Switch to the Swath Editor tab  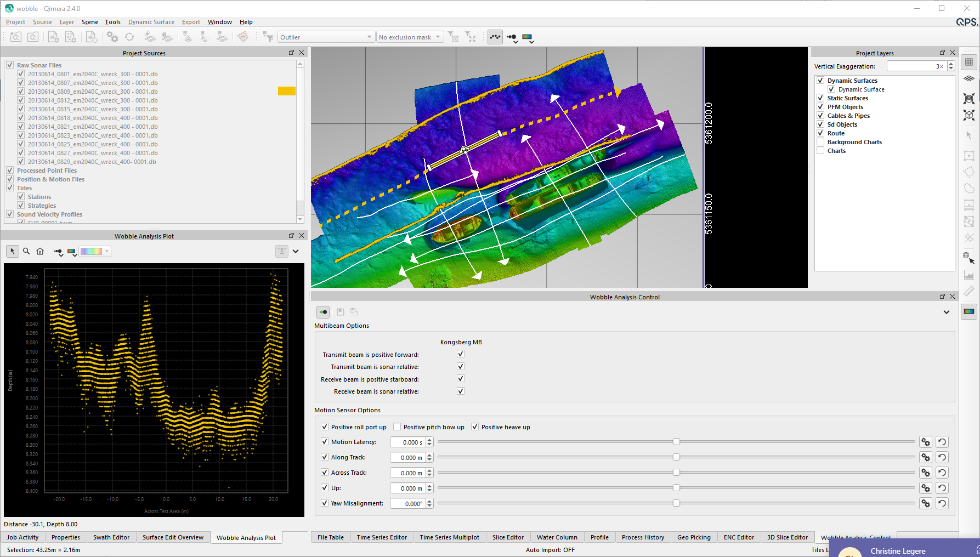(111, 537)
